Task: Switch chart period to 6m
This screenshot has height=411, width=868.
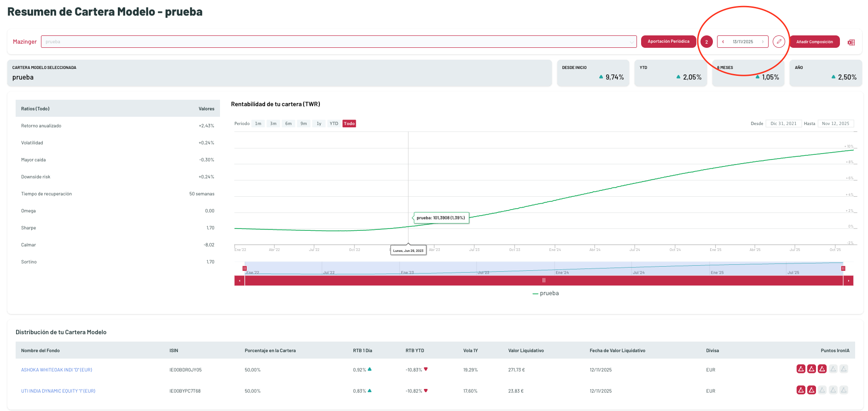Action: click(288, 124)
